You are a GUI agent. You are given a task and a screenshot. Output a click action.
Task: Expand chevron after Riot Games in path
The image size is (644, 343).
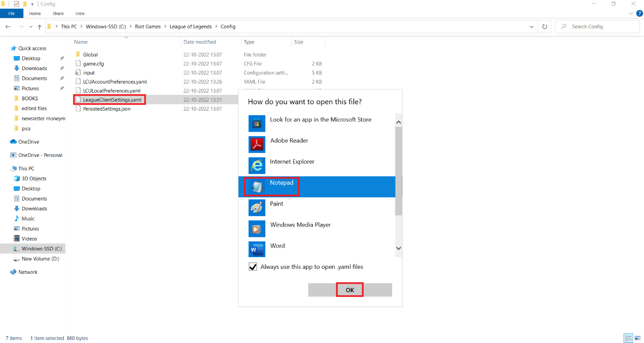[165, 27]
